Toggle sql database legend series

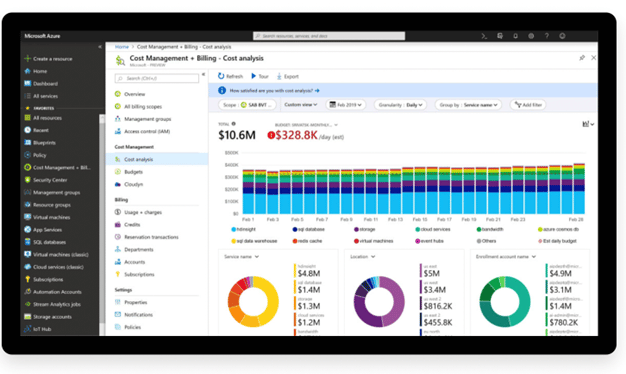(x=309, y=229)
